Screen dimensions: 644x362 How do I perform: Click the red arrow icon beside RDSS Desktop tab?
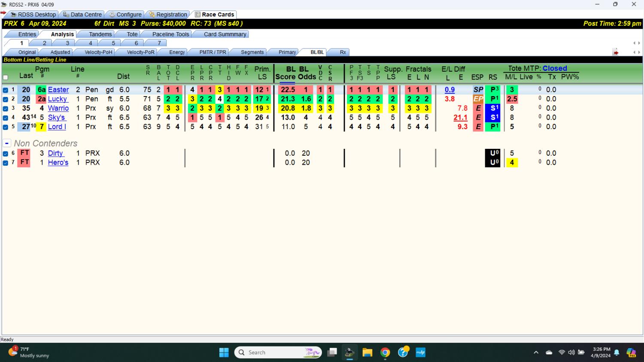coord(3,13)
